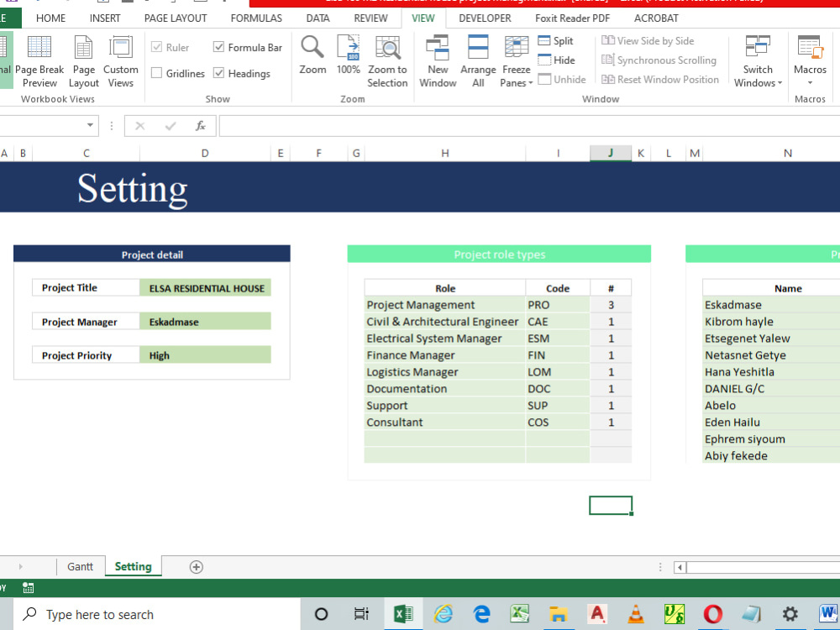Switch to Page Layout view
Screen dimensions: 840x630
tap(83, 61)
